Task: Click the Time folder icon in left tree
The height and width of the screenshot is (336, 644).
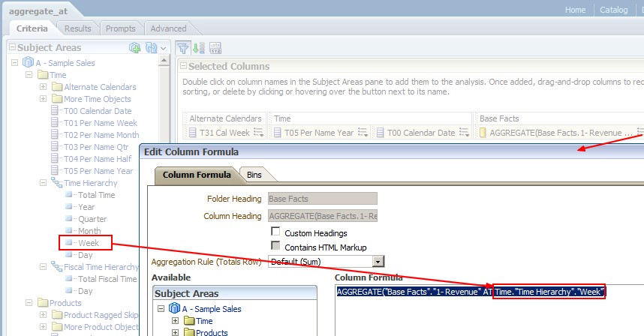Action: pos(43,75)
